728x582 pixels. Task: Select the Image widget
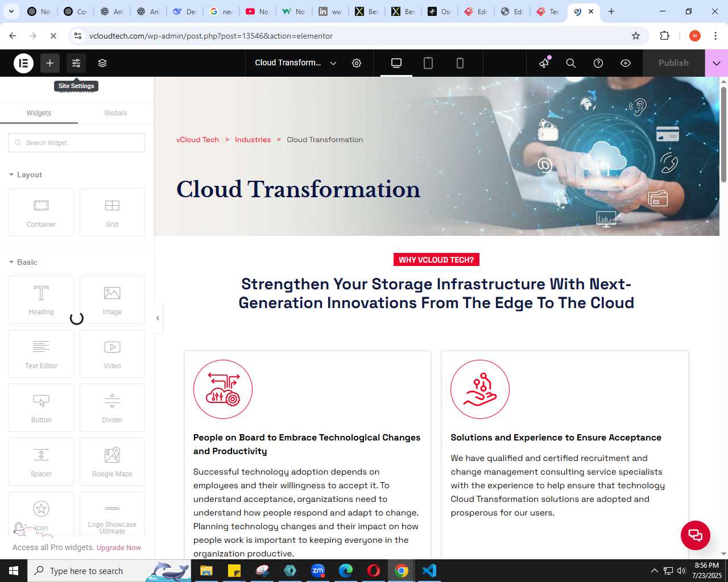click(112, 300)
